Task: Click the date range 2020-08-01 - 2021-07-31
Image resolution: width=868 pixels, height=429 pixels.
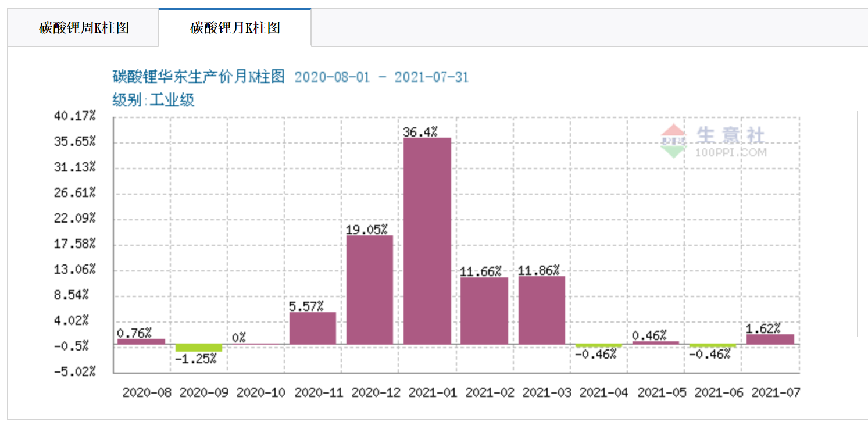Action: [x=381, y=77]
